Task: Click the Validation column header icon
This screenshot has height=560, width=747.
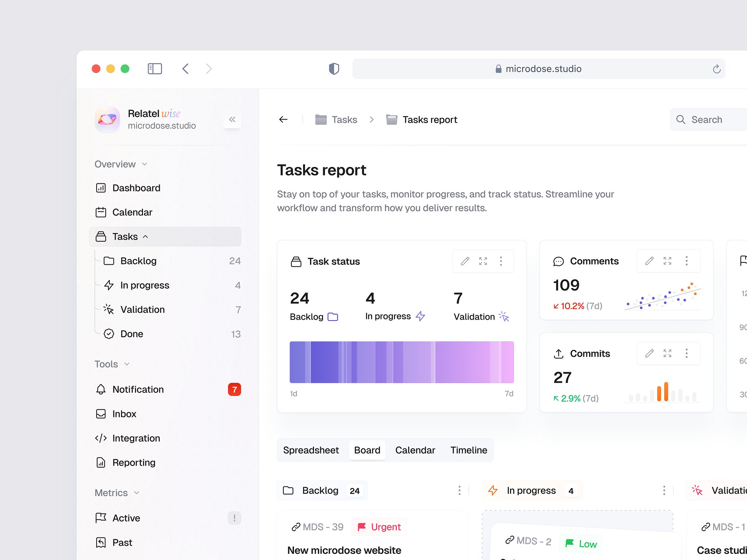Action: coord(697,490)
